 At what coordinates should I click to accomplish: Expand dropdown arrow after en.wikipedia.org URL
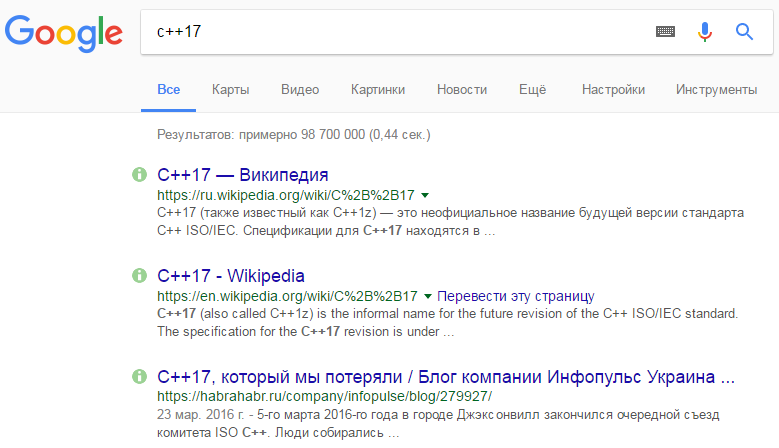(428, 297)
